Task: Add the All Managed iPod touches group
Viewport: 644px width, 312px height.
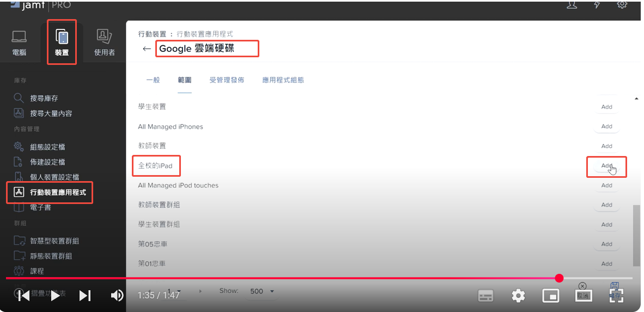Action: coord(606,185)
